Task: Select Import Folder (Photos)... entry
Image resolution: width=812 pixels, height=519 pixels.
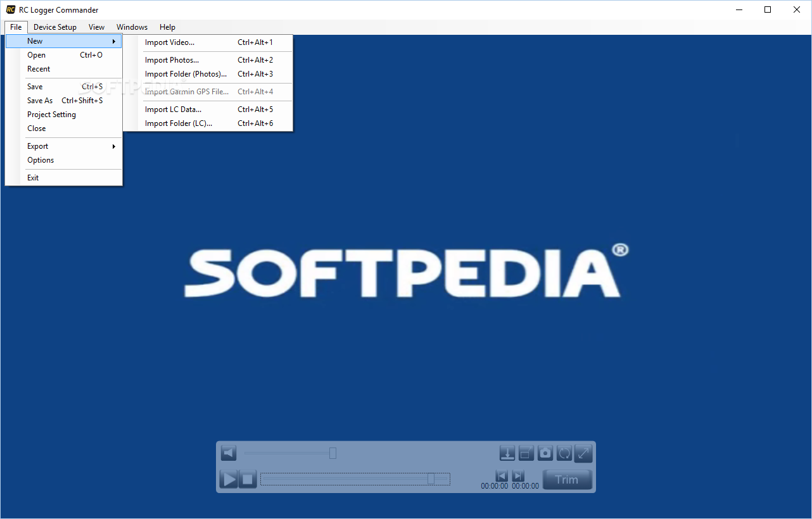Action: pyautogui.click(x=208, y=74)
